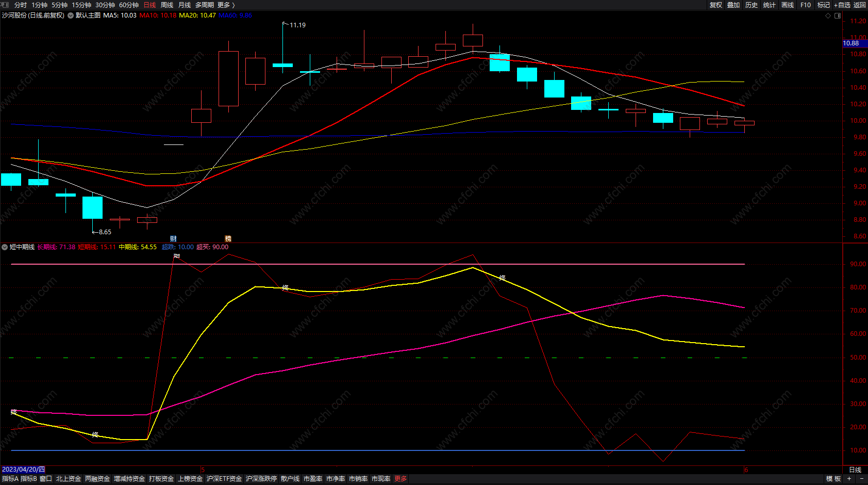The height and width of the screenshot is (485, 868).
Task: Click the 叠加 overlay button
Action: coord(733,5)
